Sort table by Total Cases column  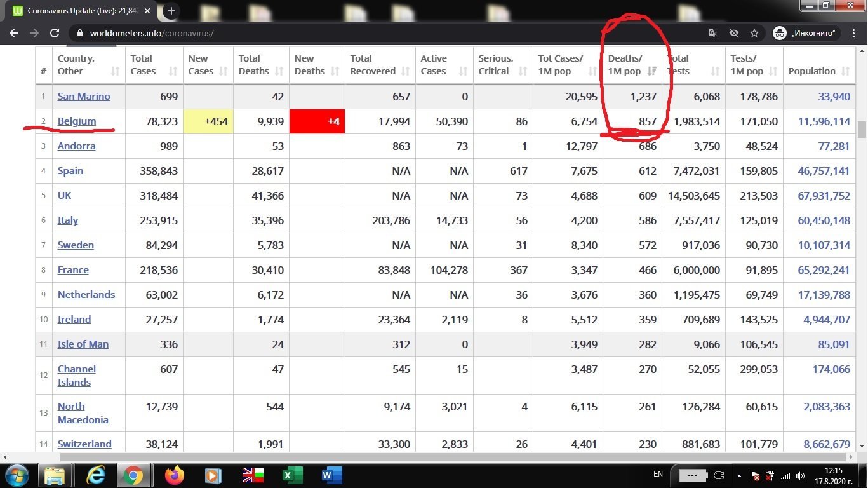(x=154, y=65)
